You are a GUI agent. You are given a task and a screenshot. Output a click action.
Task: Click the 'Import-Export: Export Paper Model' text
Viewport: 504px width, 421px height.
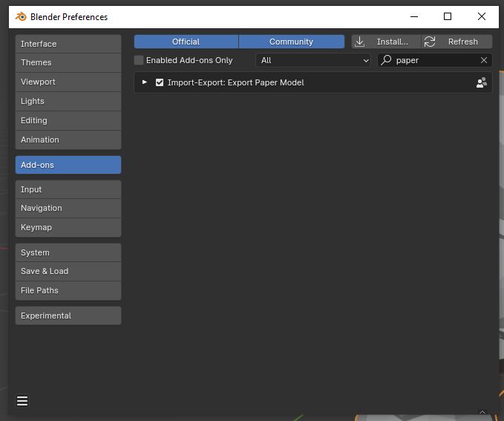(x=235, y=82)
